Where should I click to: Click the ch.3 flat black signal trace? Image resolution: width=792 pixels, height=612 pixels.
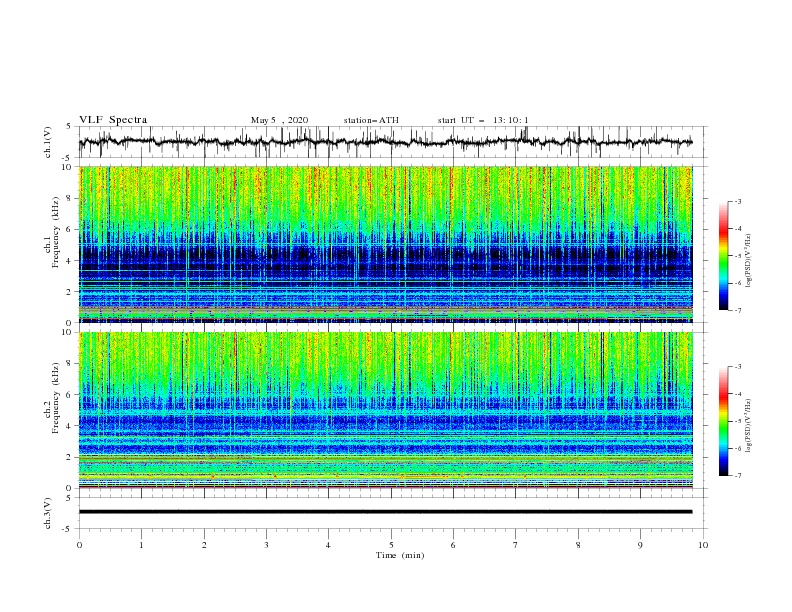[x=385, y=512]
